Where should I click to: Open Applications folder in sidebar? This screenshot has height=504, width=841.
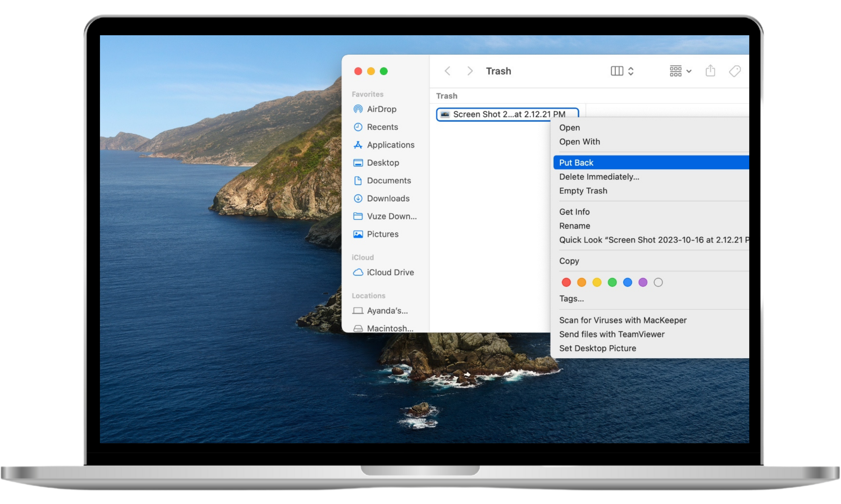[x=390, y=145]
